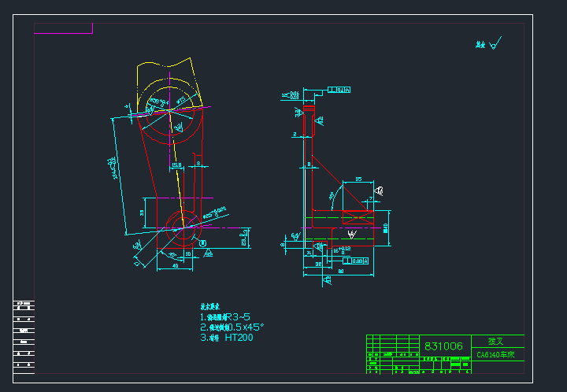This screenshot has width=567, height=392.
Task: Click the 0.1 A tolerance frame atop side view
Action: pyautogui.click(x=339, y=90)
